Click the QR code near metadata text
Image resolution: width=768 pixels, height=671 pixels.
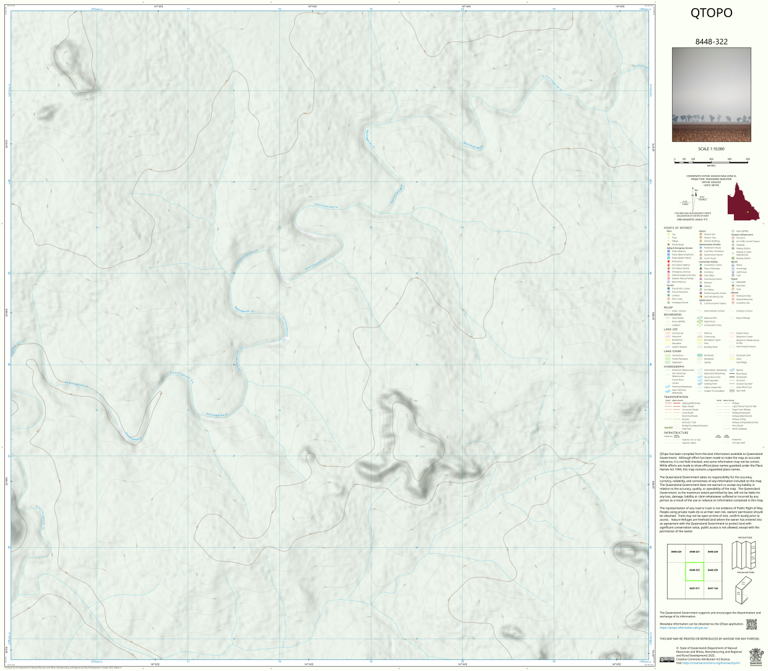tap(751, 624)
